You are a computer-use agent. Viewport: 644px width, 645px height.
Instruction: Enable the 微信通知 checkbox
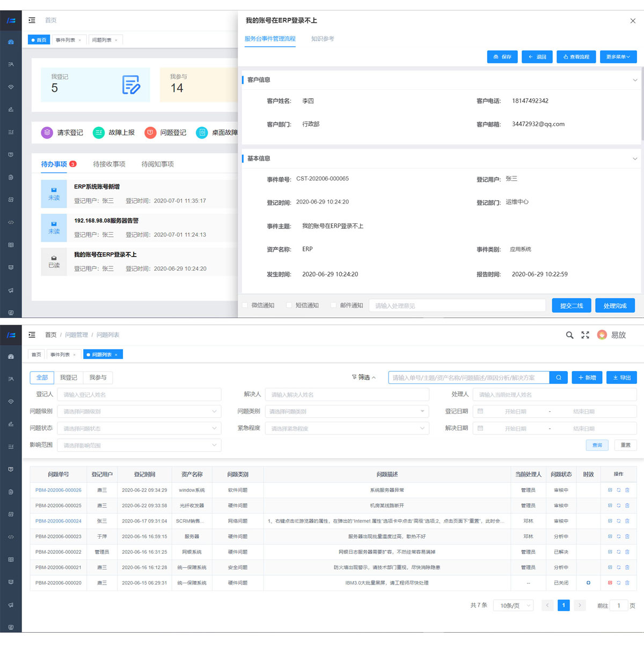coord(245,306)
